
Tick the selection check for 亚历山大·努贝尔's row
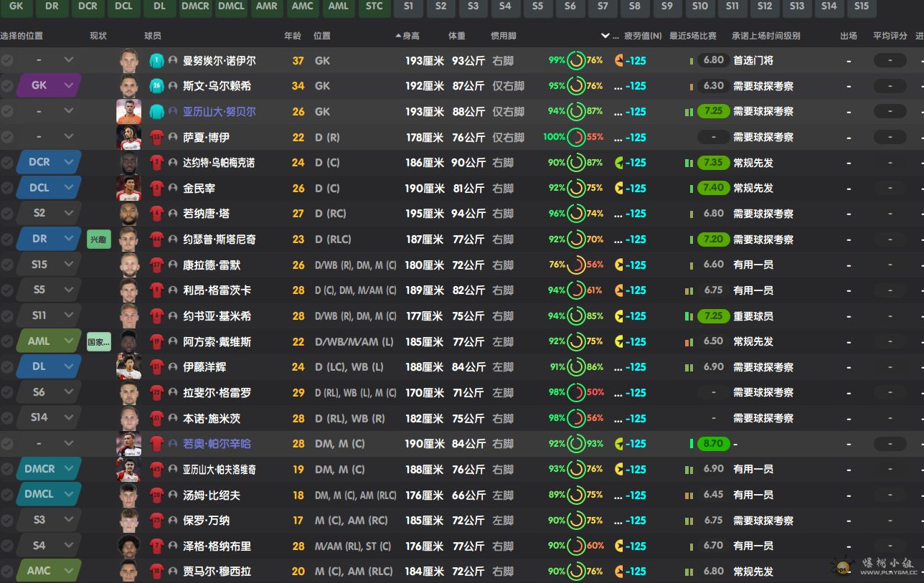pos(7,112)
